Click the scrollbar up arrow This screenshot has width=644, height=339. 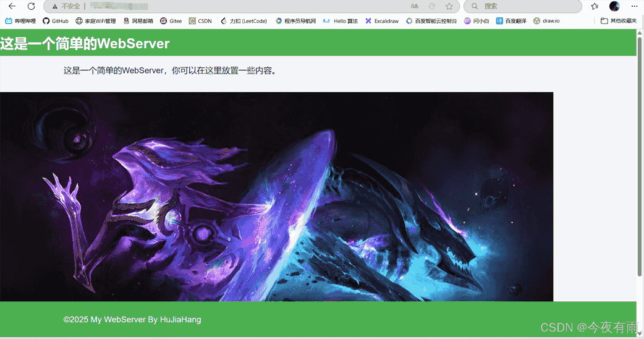coord(640,33)
